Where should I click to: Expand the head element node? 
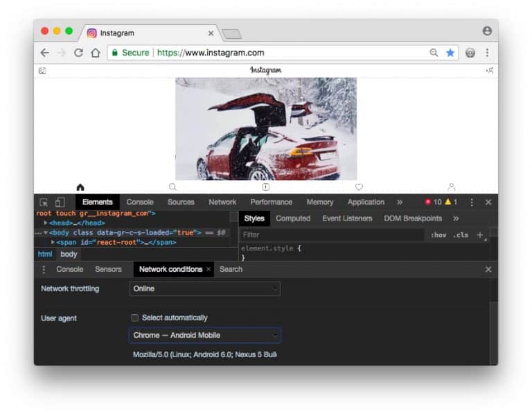(x=46, y=223)
